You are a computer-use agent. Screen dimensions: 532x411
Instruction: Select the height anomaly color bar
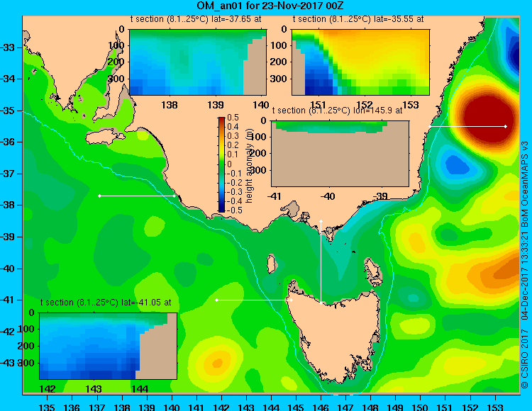tap(221, 164)
